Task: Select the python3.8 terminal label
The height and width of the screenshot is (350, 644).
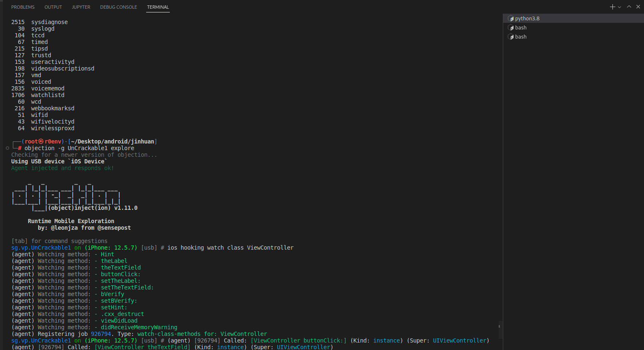Action: pos(527,19)
